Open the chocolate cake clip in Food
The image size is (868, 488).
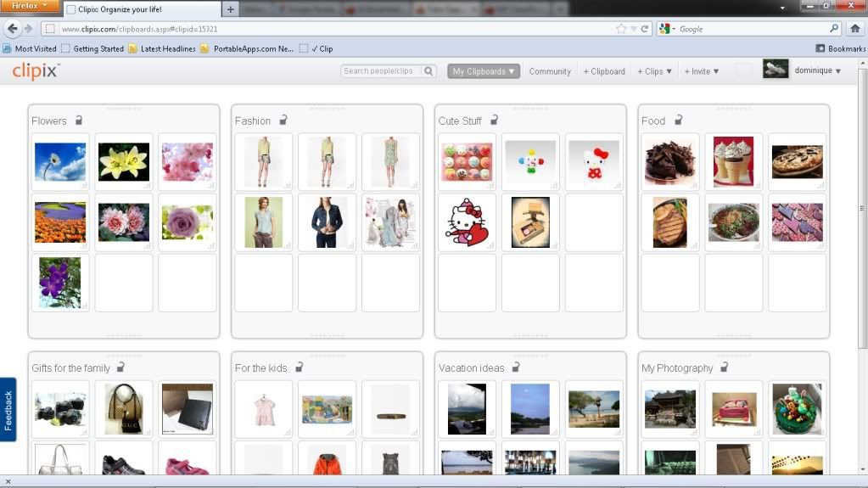coord(670,161)
